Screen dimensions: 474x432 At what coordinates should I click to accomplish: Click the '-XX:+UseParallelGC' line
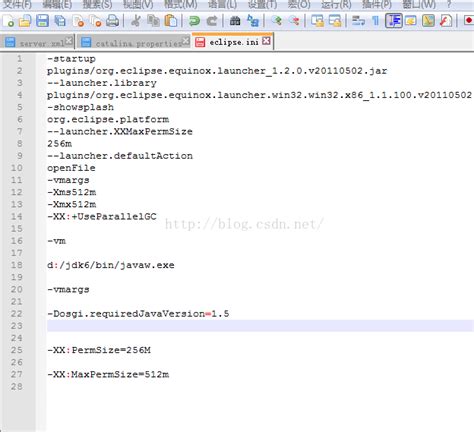102,217
